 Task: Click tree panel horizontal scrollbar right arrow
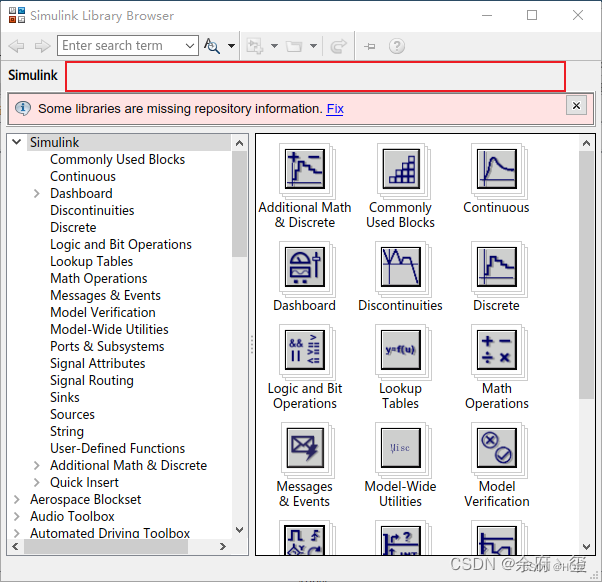tap(223, 546)
